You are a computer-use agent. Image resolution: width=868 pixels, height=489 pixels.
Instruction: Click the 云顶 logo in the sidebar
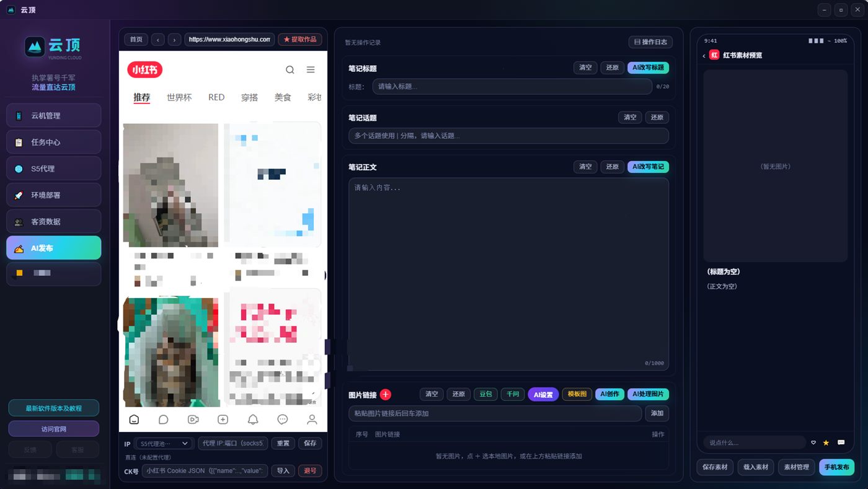53,46
